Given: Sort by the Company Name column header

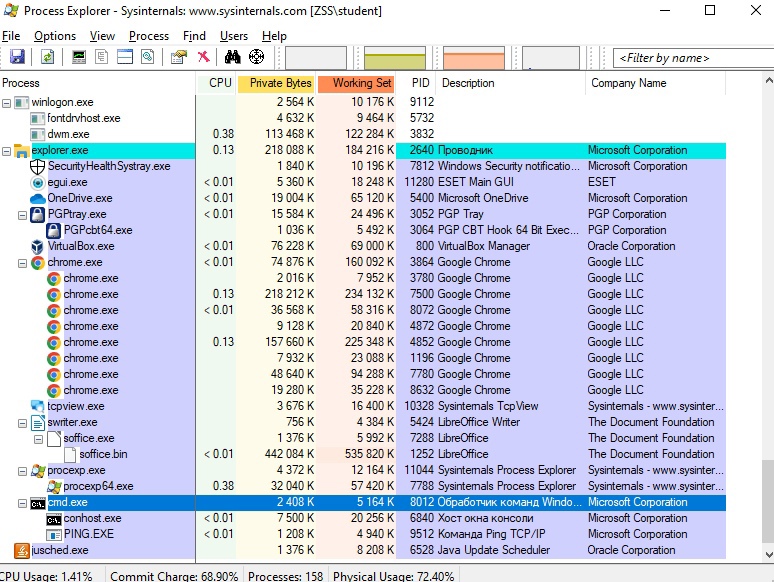Looking at the screenshot, I should pyautogui.click(x=656, y=83).
